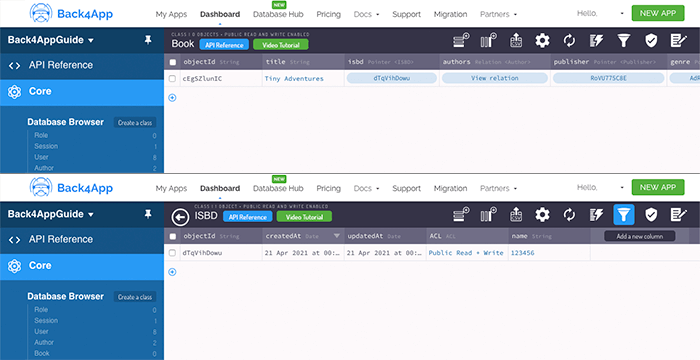Open the dTqVihDowu isbd pointer in Book row
The width and height of the screenshot is (700, 360).
point(392,78)
